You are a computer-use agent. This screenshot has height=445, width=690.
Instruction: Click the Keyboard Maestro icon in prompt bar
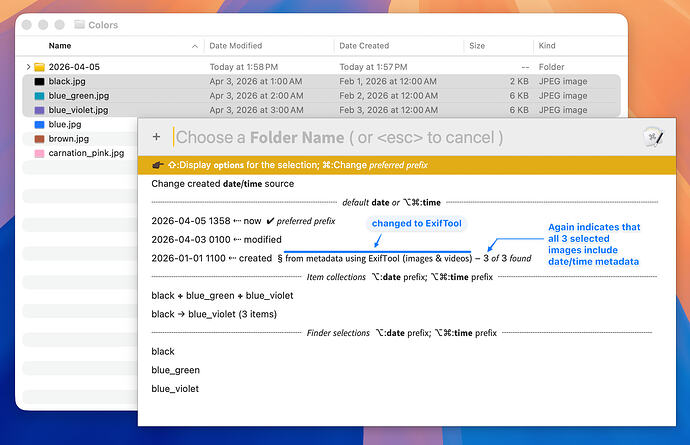tap(654, 137)
